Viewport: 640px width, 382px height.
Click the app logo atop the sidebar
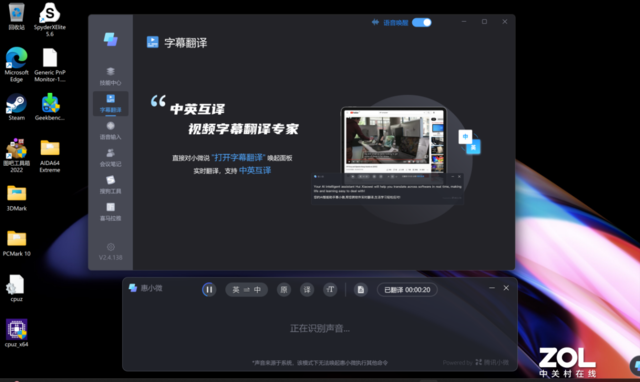coord(110,39)
